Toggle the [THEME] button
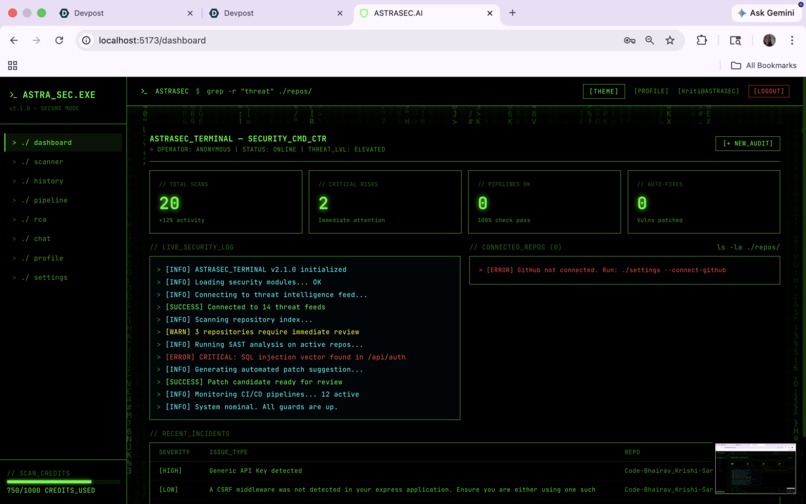 (603, 91)
